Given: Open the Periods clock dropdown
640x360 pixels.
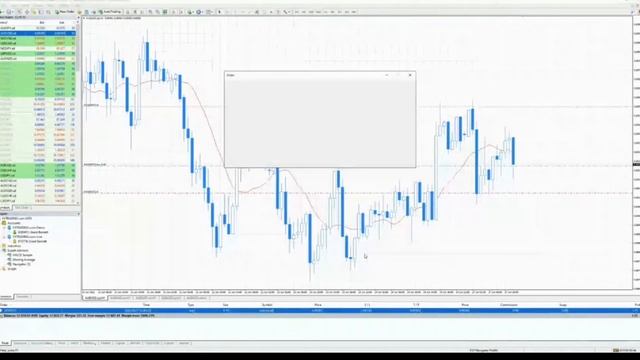Looking at the screenshot, I should pos(200,12).
